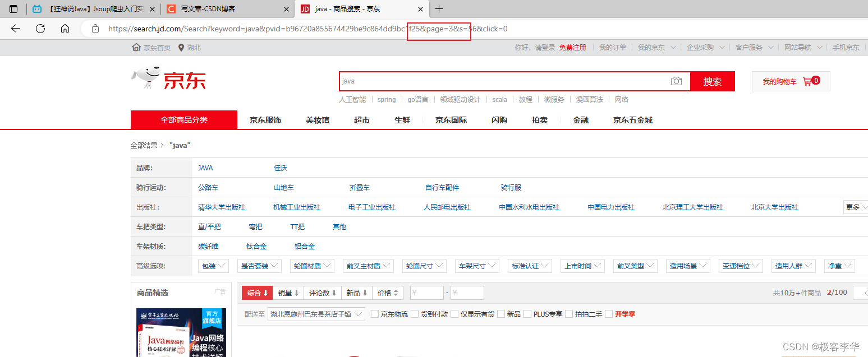Image resolution: width=868 pixels, height=357 pixels.
Task: Close the CSDN 写文章 tab
Action: (x=286, y=9)
